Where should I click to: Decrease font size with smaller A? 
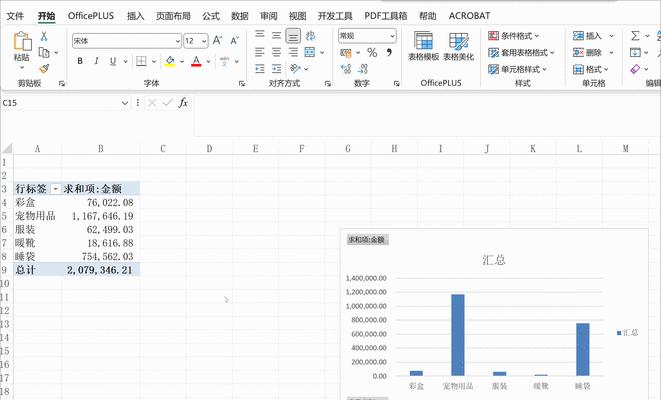tap(234, 40)
